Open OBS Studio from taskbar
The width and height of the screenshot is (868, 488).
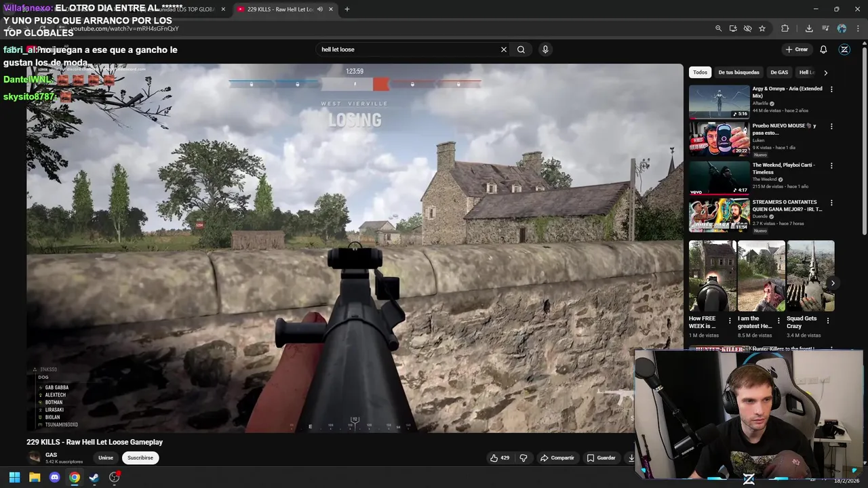coord(114,477)
